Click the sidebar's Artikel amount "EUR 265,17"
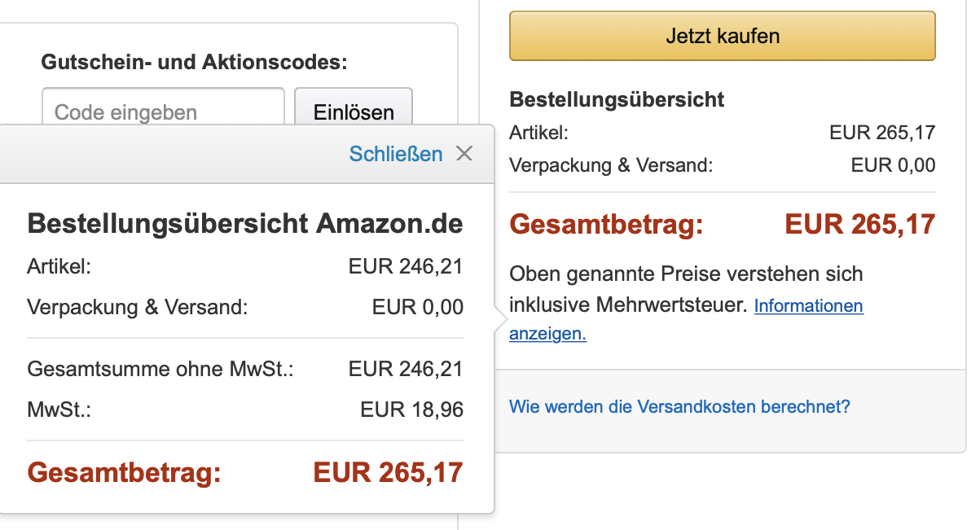Viewport: 980px width, 530px height. point(882,133)
